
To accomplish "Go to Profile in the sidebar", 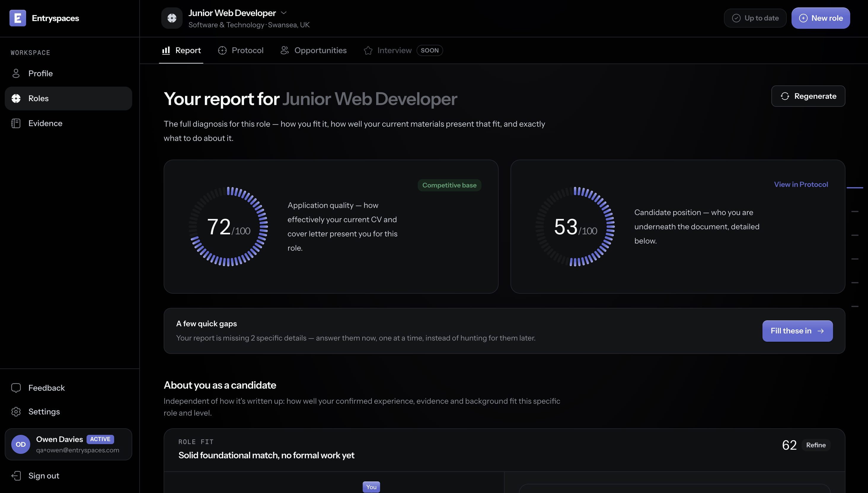I will [x=68, y=74].
